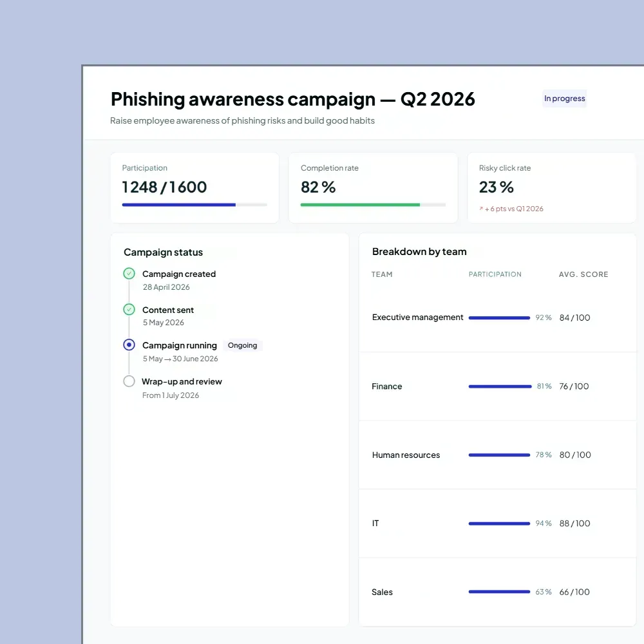Viewport: 644px width, 644px height.
Task: Select the Sales team name
Action: pyautogui.click(x=382, y=592)
